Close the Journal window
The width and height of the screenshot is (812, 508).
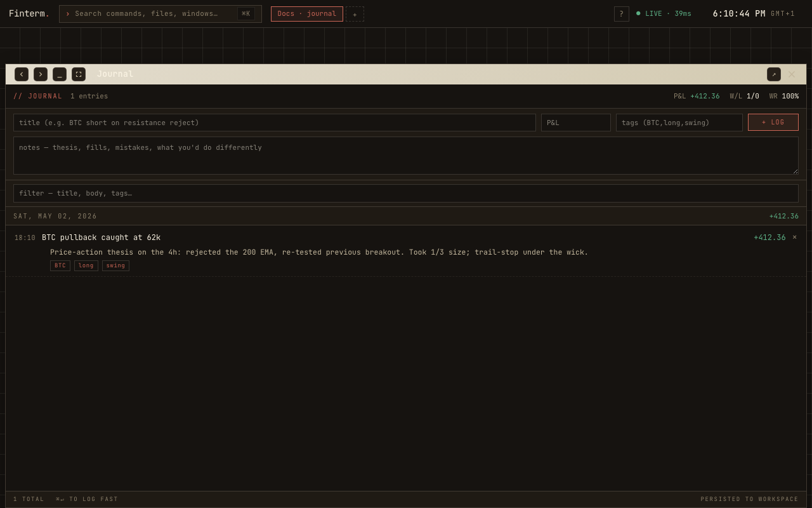792,74
